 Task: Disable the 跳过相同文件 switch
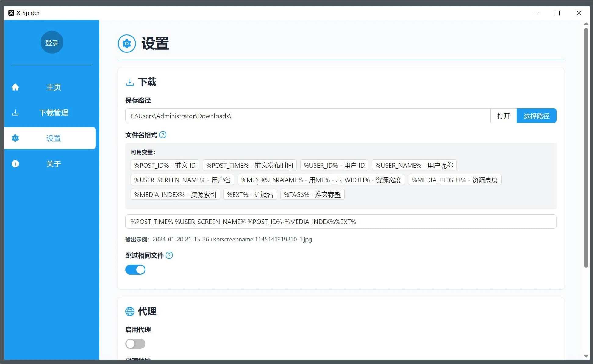pos(135,270)
